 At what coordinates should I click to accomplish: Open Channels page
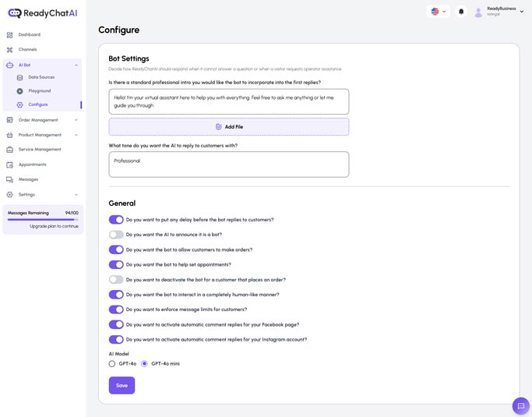point(27,50)
